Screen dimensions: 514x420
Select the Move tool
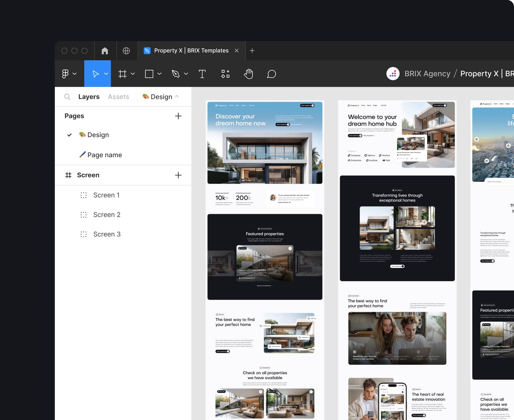(x=96, y=74)
